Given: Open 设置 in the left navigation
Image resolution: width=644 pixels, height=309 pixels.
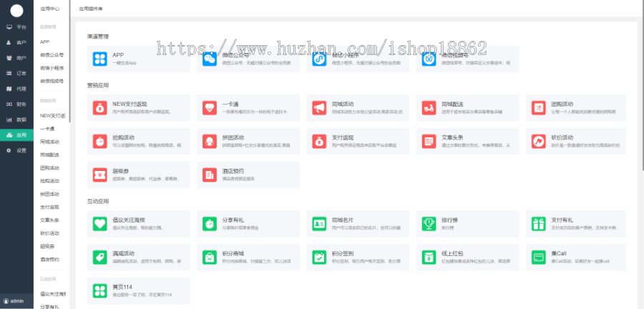Looking at the screenshot, I should coord(16,151).
